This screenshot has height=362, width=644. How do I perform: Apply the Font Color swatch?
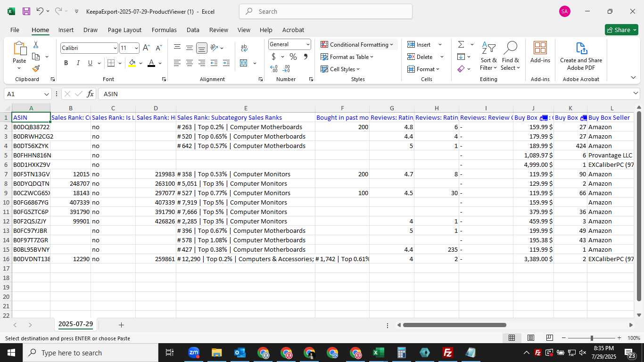pyautogui.click(x=151, y=63)
